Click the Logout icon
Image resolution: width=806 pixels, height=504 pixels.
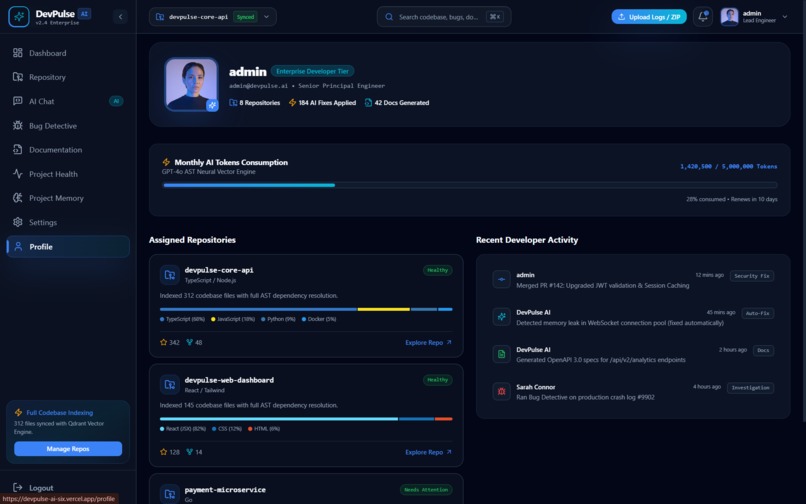[17, 487]
